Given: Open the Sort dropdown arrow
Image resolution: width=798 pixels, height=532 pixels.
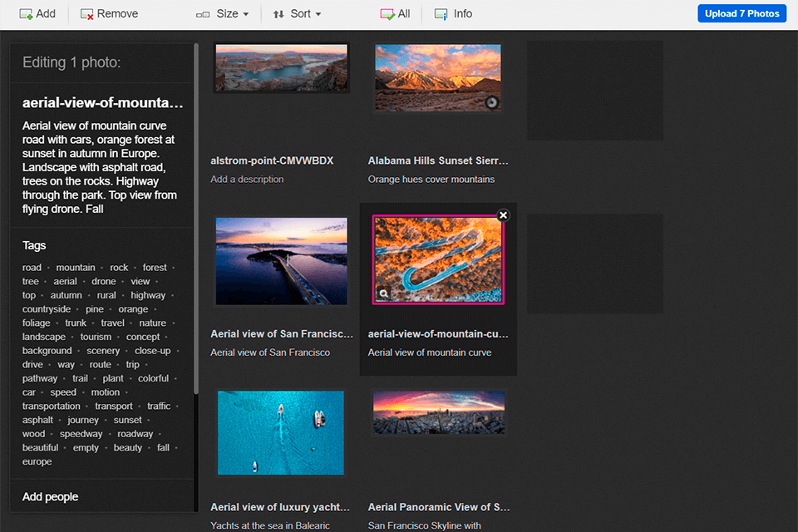Looking at the screenshot, I should [318, 14].
